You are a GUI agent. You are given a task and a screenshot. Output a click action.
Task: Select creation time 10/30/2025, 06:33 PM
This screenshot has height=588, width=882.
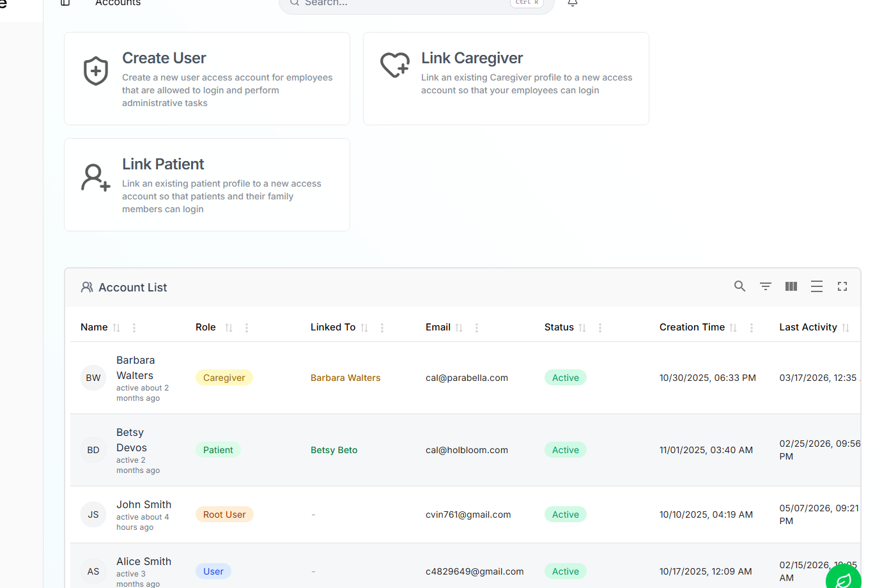[708, 378]
